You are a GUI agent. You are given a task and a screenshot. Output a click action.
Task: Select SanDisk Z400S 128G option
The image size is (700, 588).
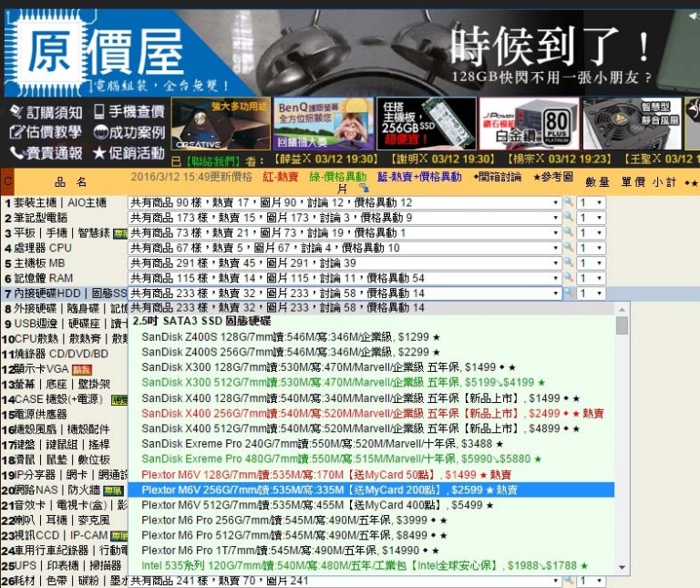(x=372, y=337)
